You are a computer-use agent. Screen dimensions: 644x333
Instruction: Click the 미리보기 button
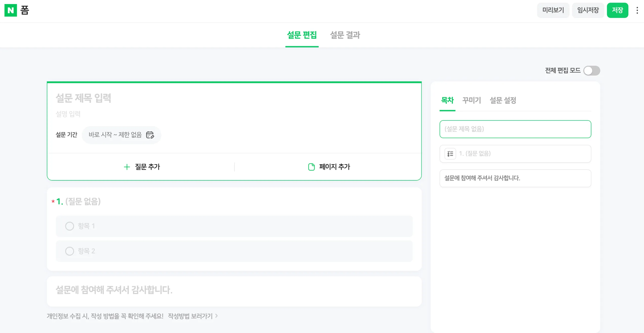point(553,10)
